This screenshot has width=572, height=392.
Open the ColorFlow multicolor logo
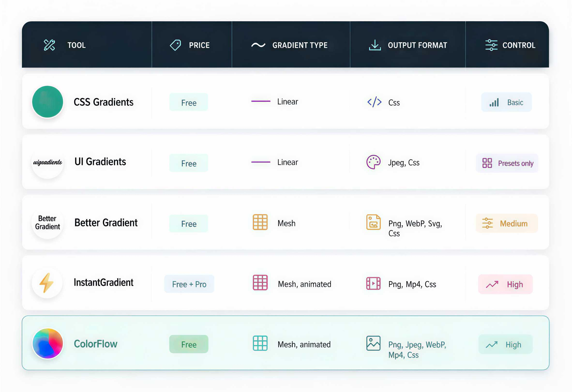click(47, 343)
